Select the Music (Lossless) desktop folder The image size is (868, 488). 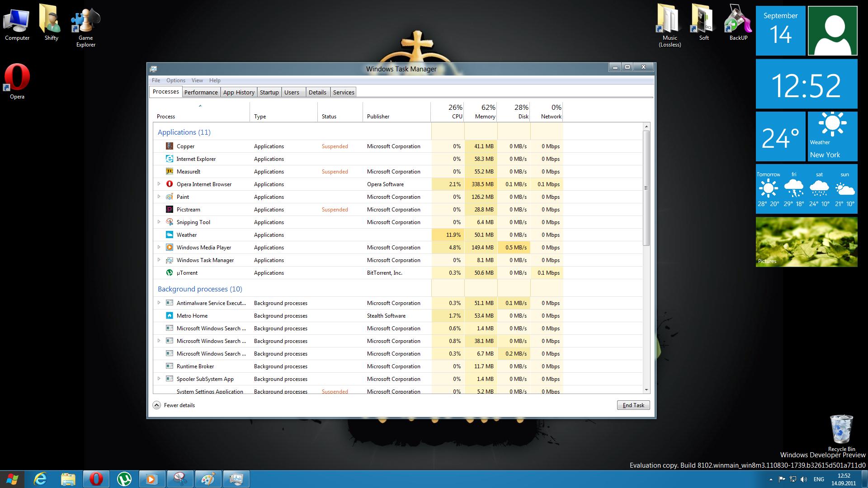[x=670, y=26]
